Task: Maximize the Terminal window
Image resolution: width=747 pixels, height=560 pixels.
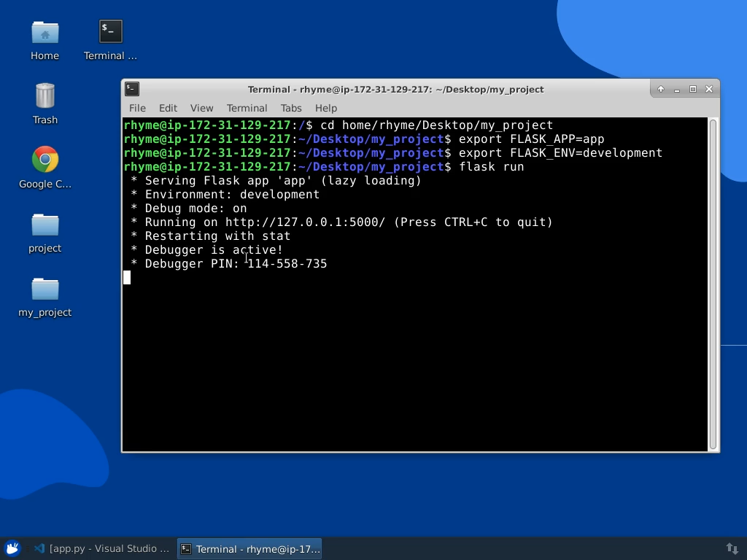Action: pos(693,89)
